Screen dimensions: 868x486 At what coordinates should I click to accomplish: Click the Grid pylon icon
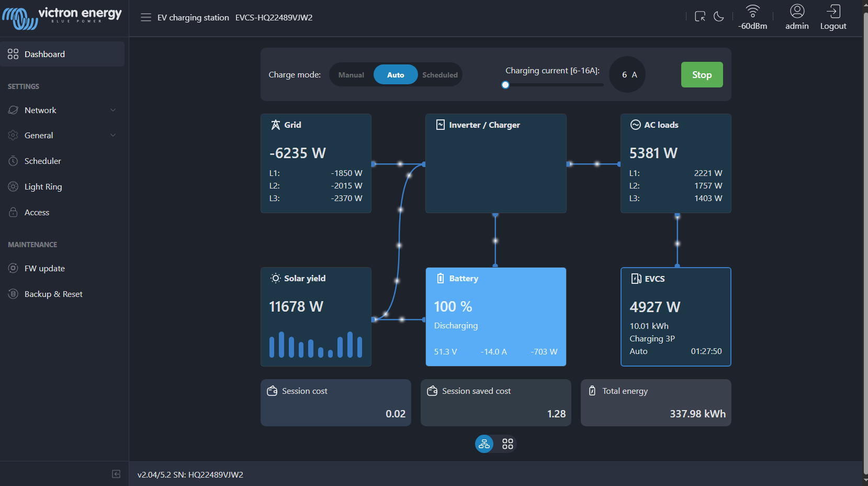pos(276,125)
